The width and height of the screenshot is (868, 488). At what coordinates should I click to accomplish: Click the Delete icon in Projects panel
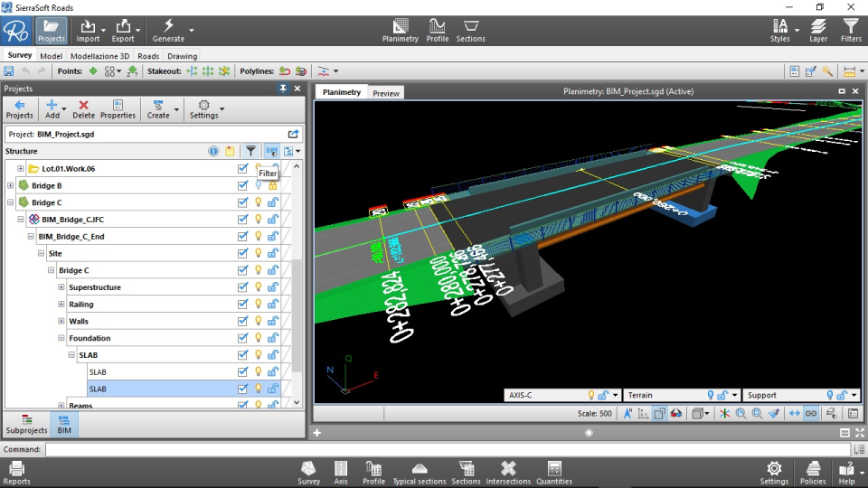click(83, 109)
